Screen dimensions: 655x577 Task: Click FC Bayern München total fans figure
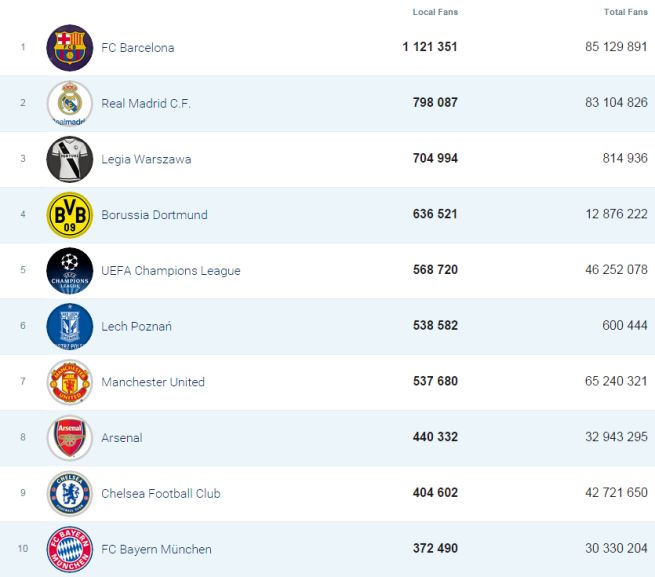point(613,549)
